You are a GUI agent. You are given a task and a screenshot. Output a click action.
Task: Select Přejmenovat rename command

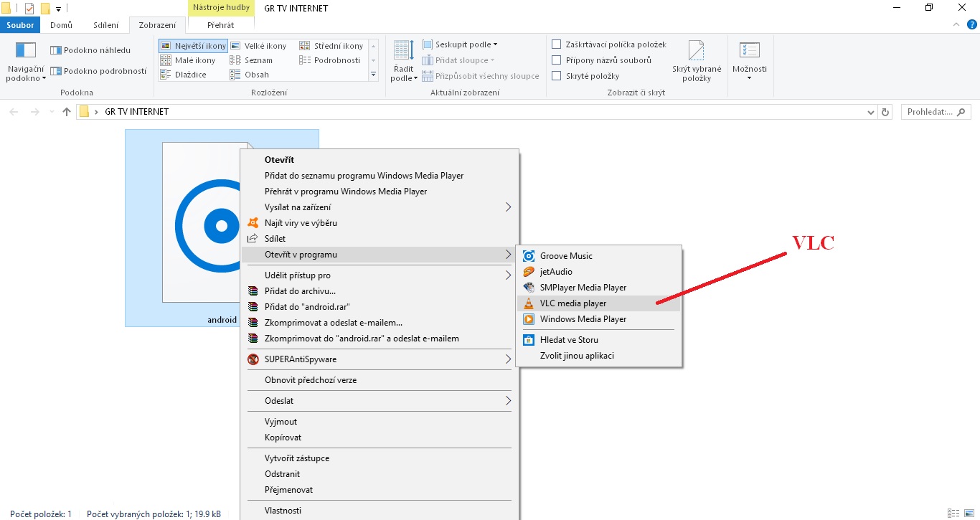[379, 490]
